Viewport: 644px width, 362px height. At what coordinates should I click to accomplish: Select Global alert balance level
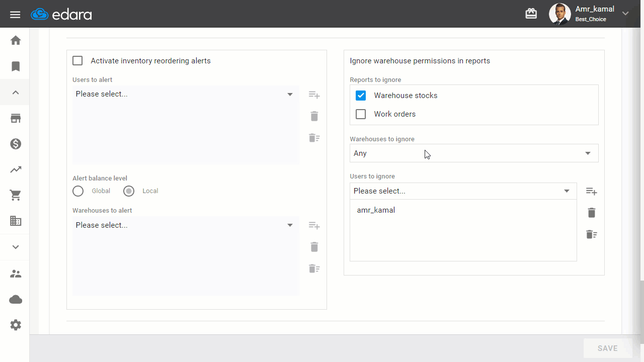[x=78, y=191]
